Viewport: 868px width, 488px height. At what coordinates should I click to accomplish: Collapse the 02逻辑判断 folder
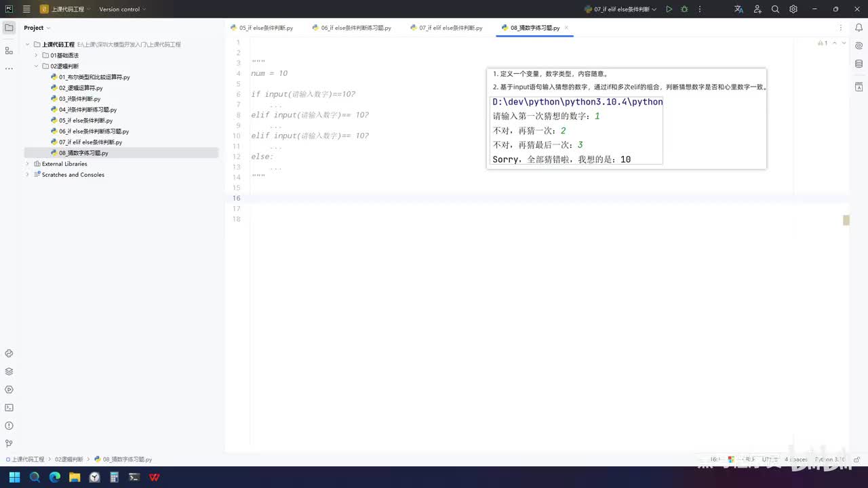(36, 66)
